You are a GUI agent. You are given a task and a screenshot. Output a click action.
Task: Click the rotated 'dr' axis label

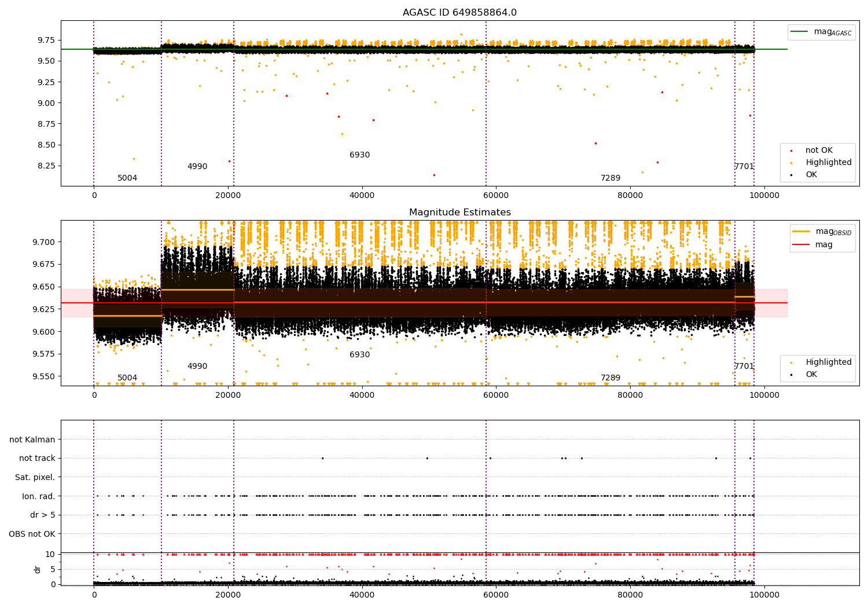click(x=38, y=569)
